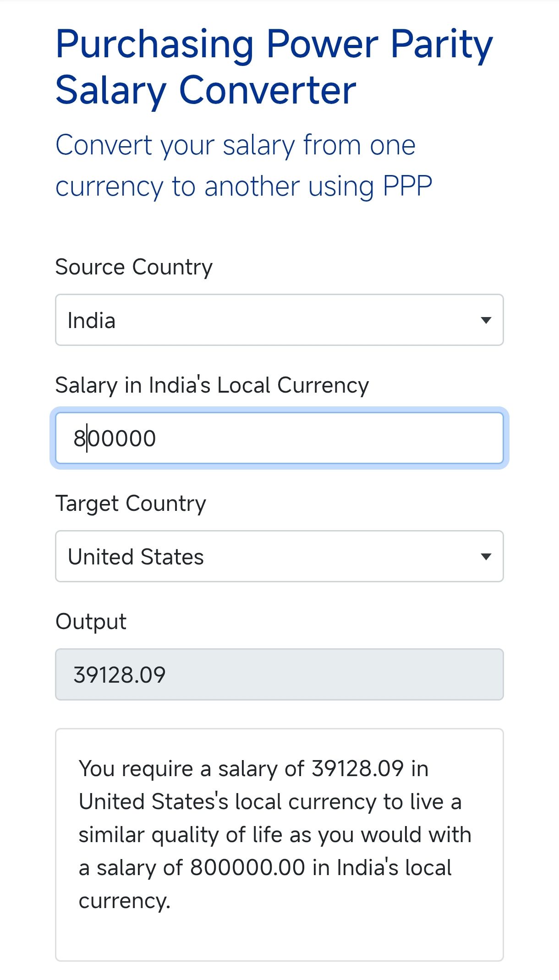Focus the salary input containing 800000
Viewport: 559px width, 980px height.
coord(279,438)
